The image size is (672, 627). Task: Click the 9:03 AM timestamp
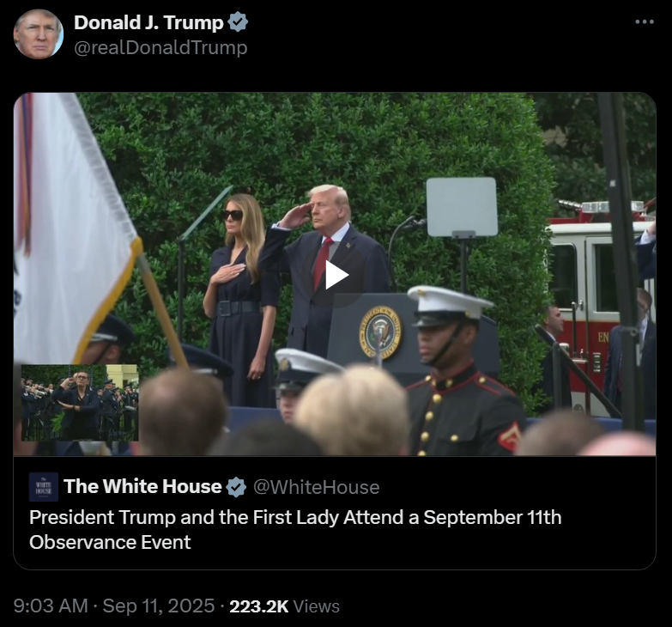[x=51, y=606]
